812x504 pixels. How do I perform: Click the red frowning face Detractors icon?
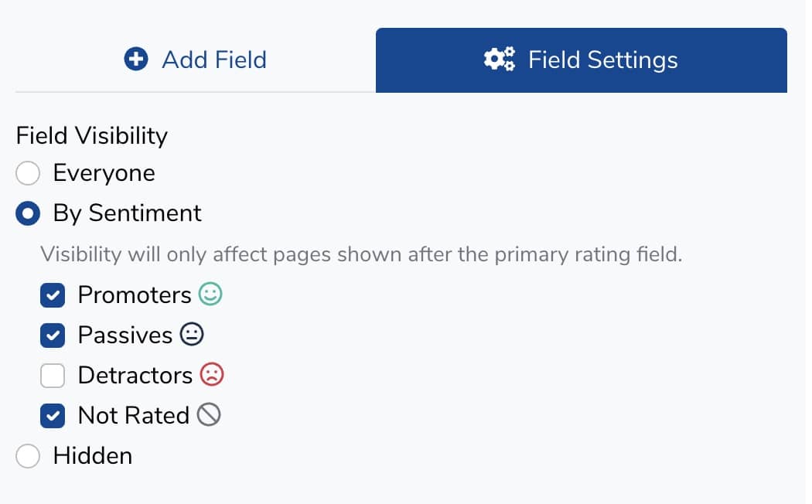pyautogui.click(x=211, y=375)
